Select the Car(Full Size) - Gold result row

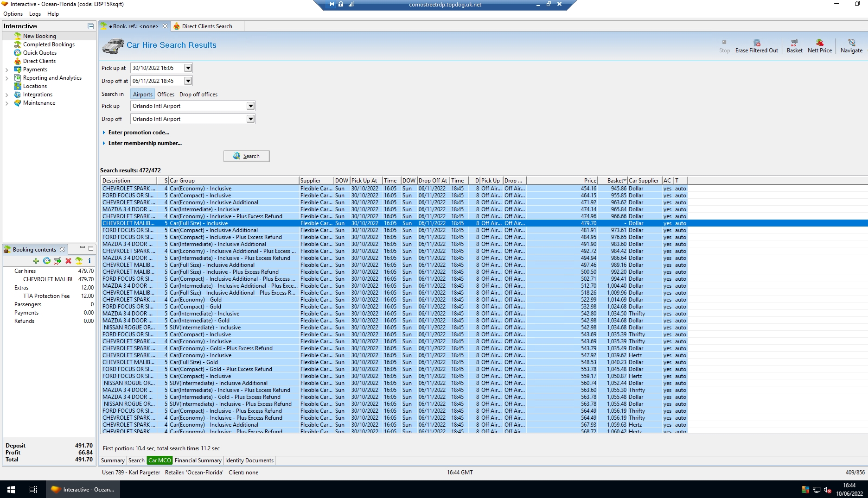(x=394, y=362)
